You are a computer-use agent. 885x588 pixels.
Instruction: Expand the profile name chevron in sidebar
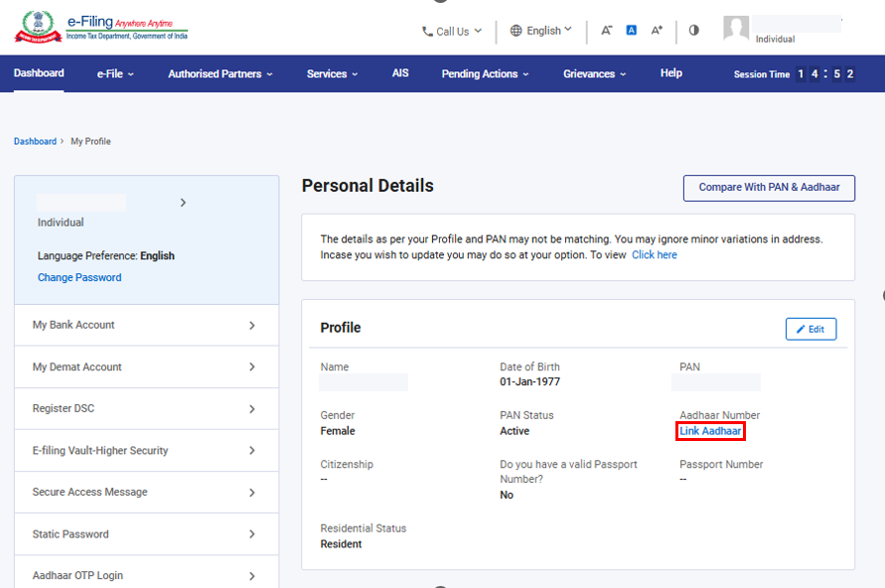(x=183, y=203)
